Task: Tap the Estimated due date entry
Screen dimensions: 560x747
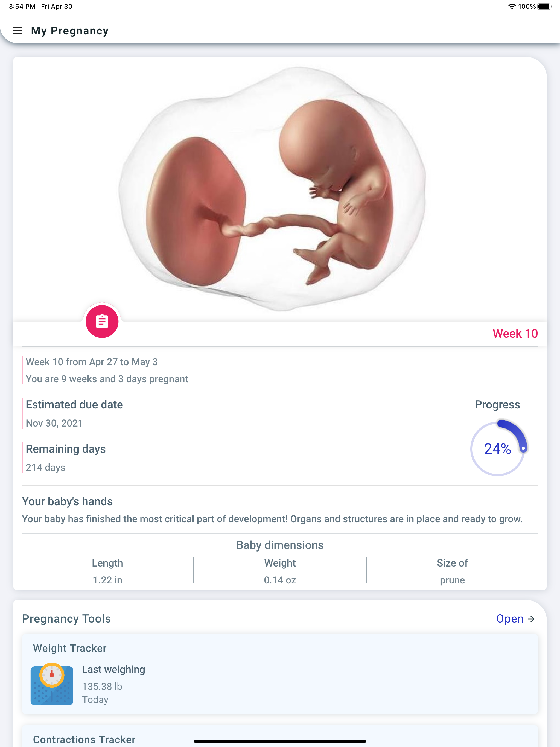Action: [74, 414]
